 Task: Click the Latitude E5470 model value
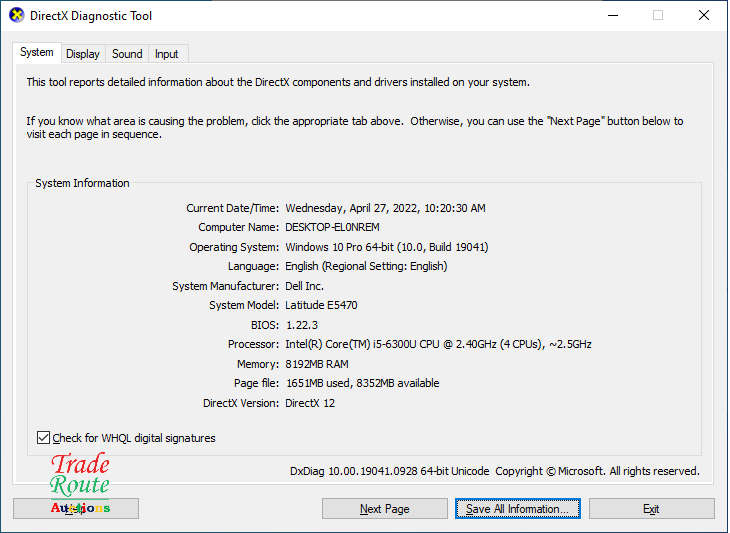click(321, 305)
